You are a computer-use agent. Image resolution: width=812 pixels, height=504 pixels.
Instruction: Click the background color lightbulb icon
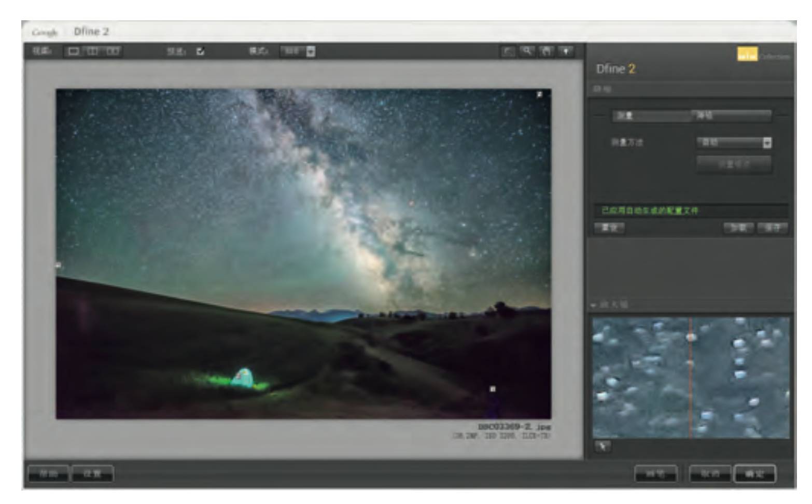coord(566,51)
